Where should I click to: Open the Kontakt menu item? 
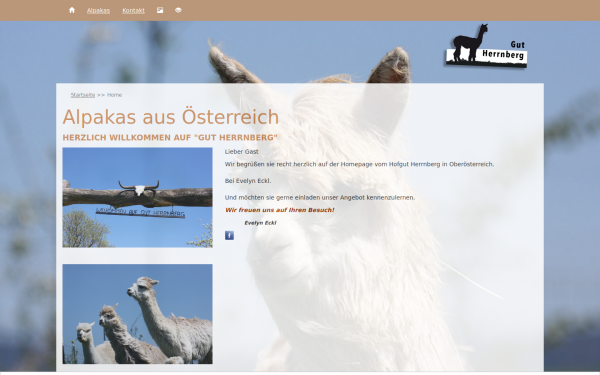point(134,11)
